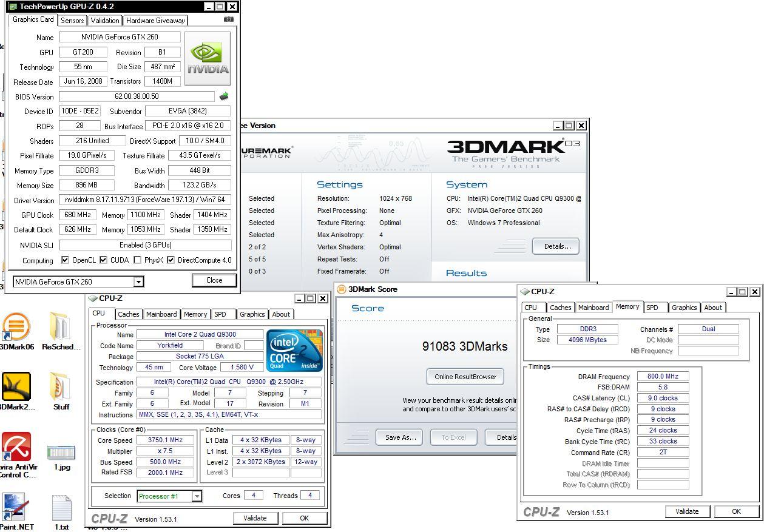Screen dimensions: 764x532
Task: Click the CPU-Z title bar icon of the CPU tab window
Action: coord(93,298)
